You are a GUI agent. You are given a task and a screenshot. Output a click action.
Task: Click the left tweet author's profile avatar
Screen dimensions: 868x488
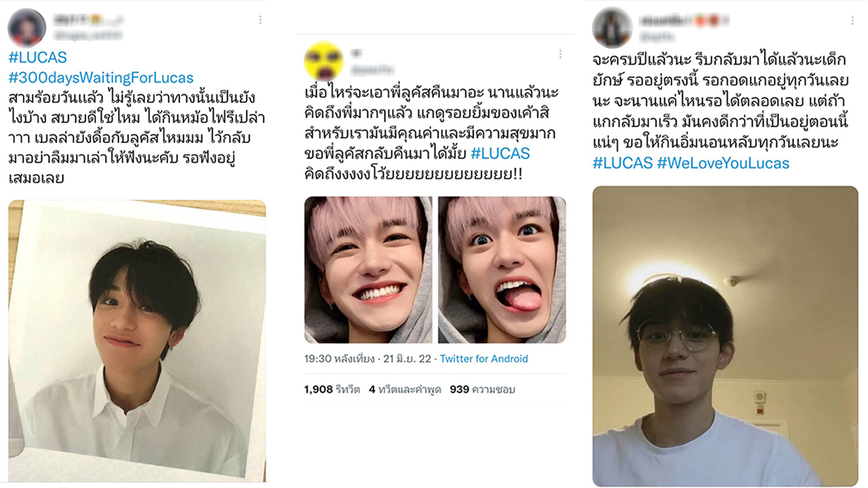click(x=26, y=28)
